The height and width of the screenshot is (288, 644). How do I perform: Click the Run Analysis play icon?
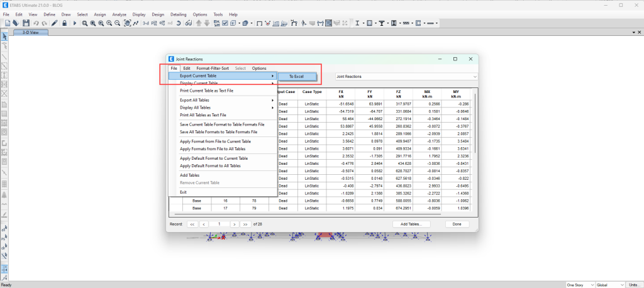click(75, 23)
